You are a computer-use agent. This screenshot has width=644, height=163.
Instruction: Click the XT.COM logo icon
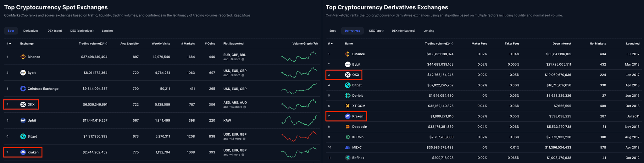[x=347, y=106]
